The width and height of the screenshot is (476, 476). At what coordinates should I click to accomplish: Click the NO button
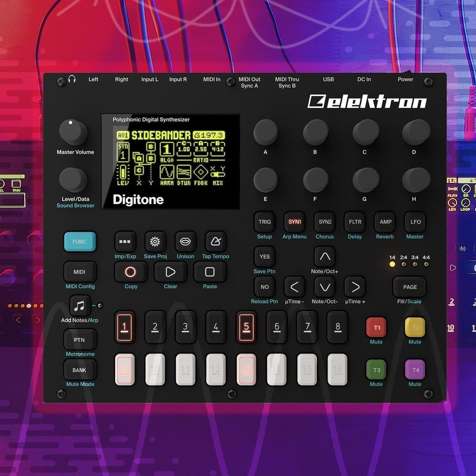tap(264, 287)
